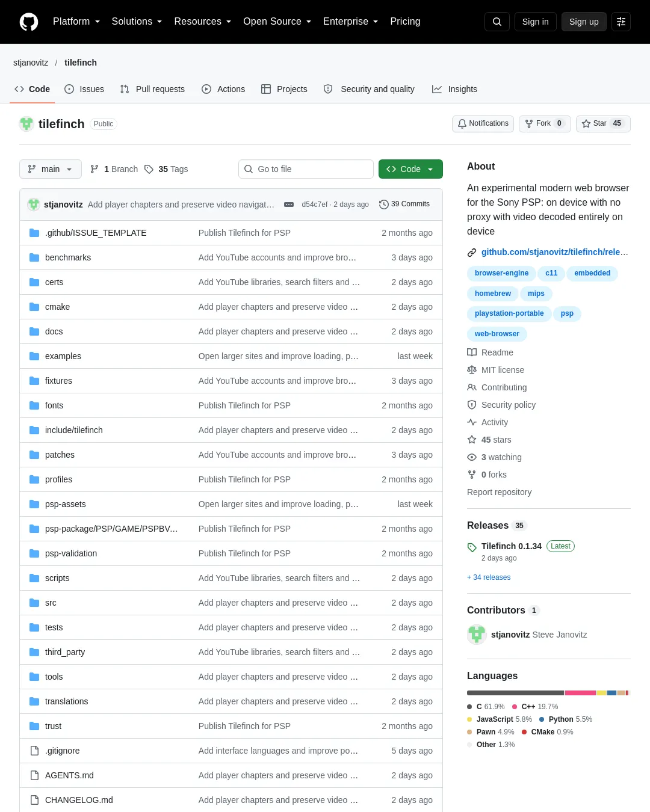Click the certs folder icon
This screenshot has height=812, width=650.
34,282
